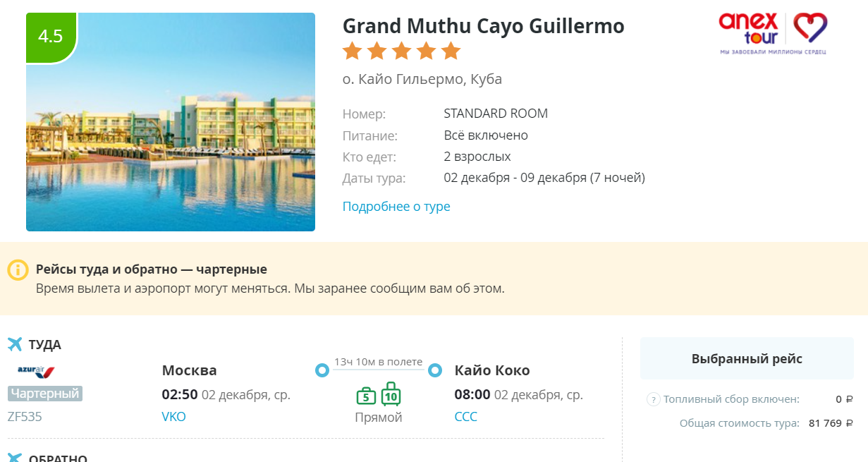Screen dimensions: 868x462
Task: Click the VKO departure airport link
Action: click(x=174, y=417)
